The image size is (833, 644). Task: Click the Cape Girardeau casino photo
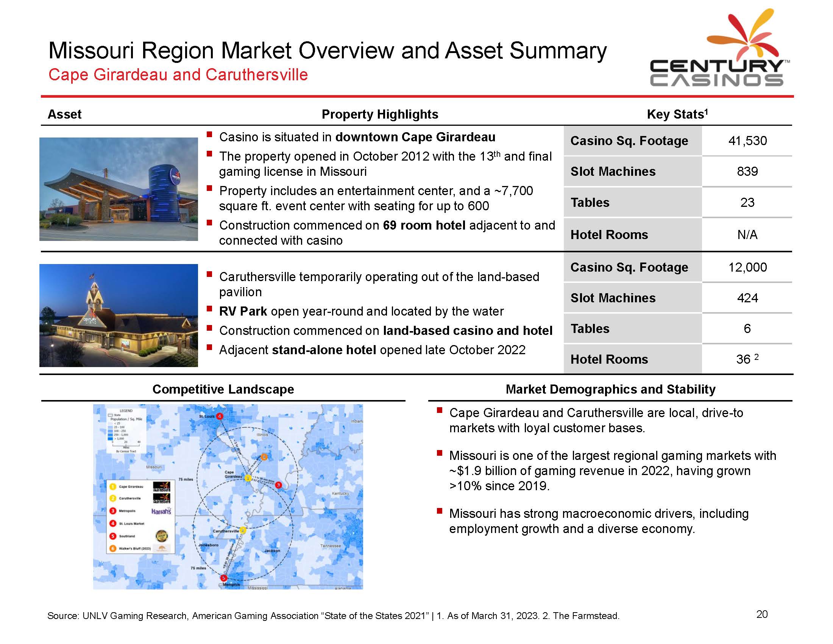click(119, 189)
